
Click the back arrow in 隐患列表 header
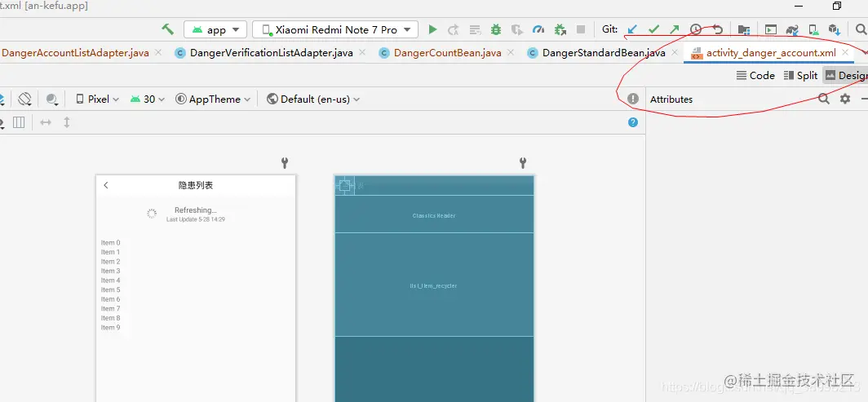click(106, 185)
